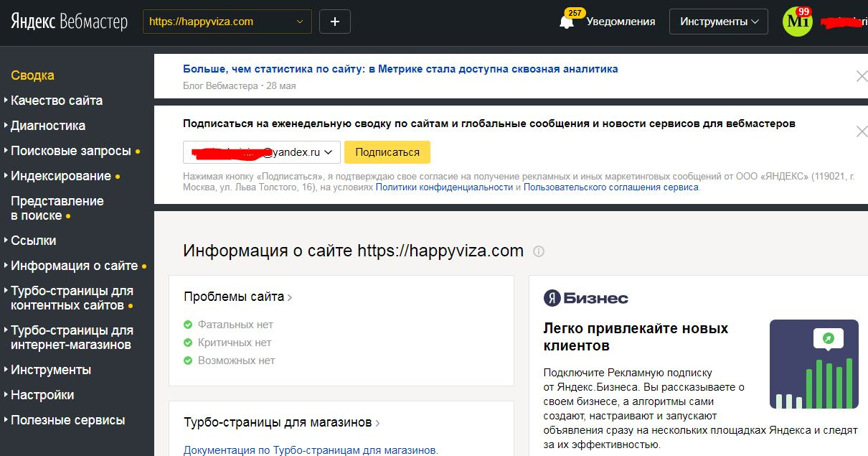Image resolution: width=868 pixels, height=456 pixels.
Task: Open Представление в поиске sidebar item
Action: (57, 208)
